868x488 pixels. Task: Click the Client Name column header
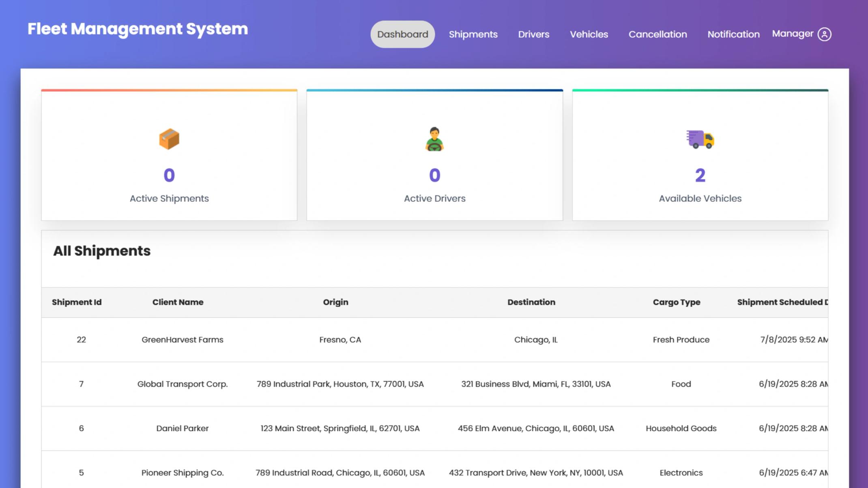tap(178, 302)
